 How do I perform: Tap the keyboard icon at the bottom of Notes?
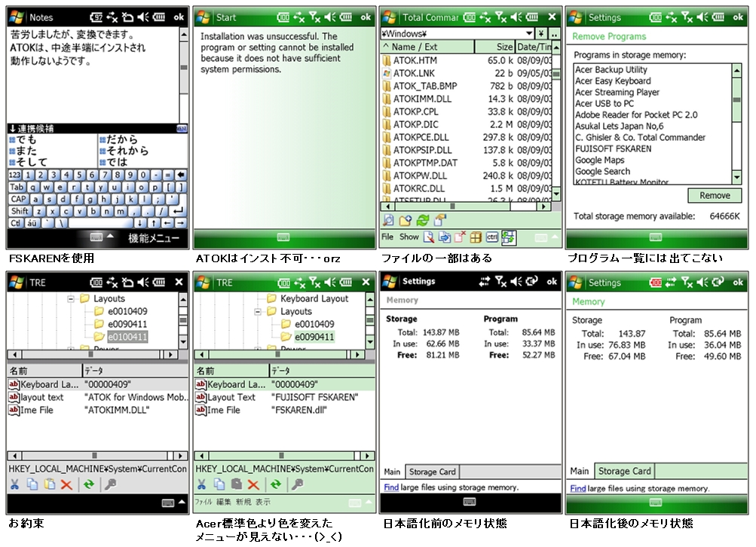(x=96, y=237)
